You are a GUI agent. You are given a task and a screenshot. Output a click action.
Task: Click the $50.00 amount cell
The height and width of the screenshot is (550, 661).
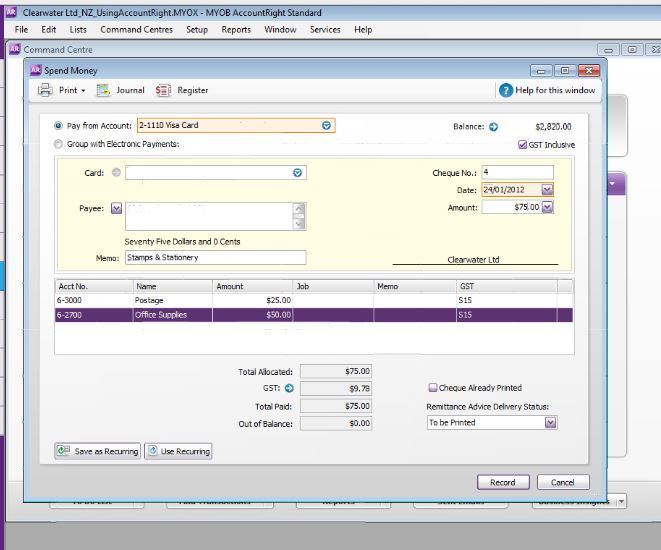[x=253, y=315]
